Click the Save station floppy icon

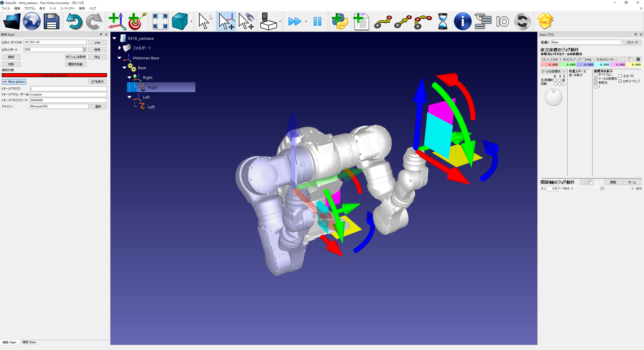click(x=52, y=21)
